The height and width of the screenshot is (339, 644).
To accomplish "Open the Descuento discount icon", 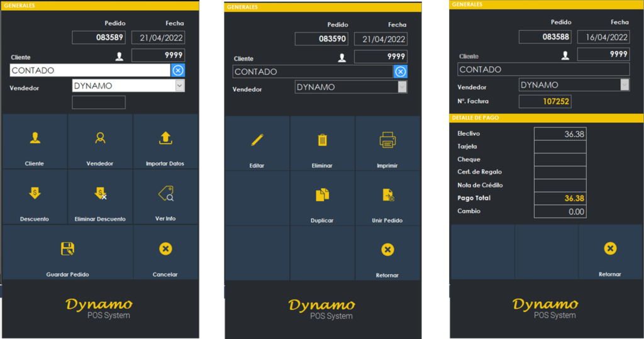I will [35, 194].
